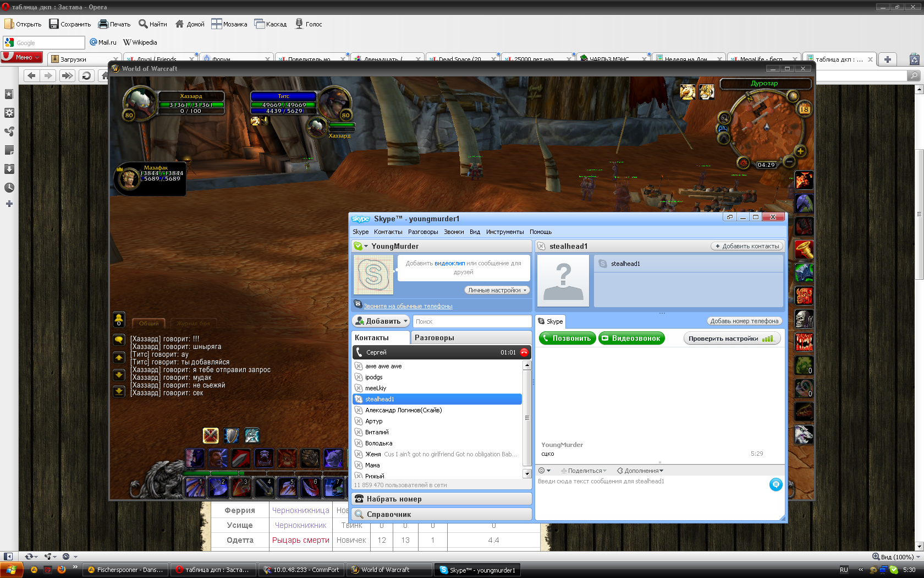
Task: Open the red Opera Menu button
Action: (21, 57)
